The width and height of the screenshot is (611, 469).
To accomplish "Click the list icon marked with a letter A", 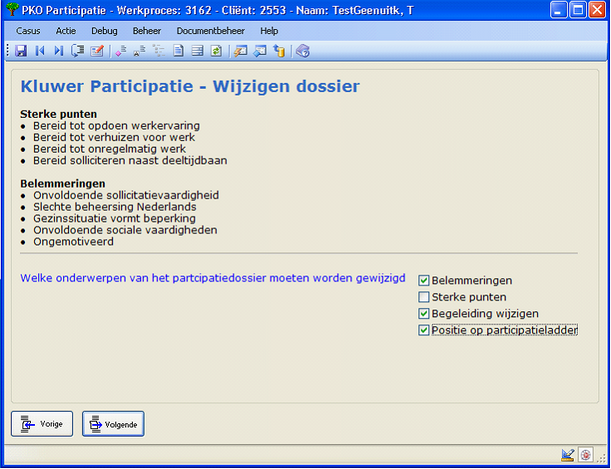I will pyautogui.click(x=140, y=51).
